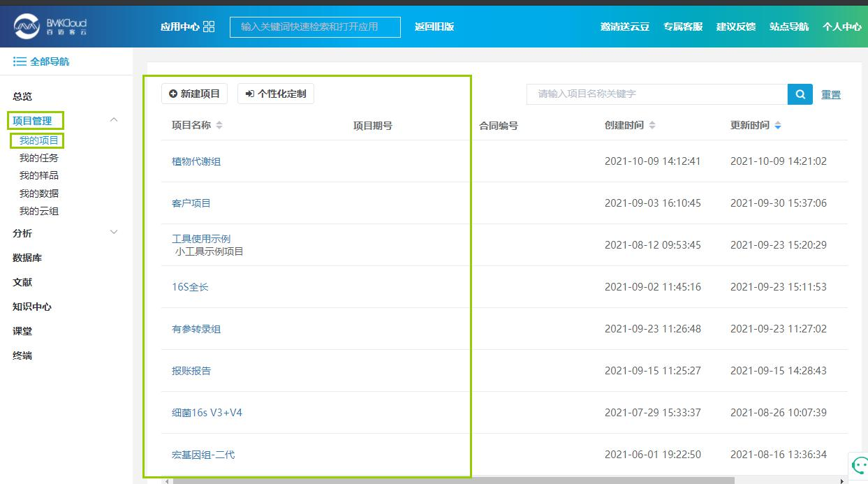Go to 数据库 in the sidebar
The width and height of the screenshot is (868, 484).
pyautogui.click(x=27, y=258)
